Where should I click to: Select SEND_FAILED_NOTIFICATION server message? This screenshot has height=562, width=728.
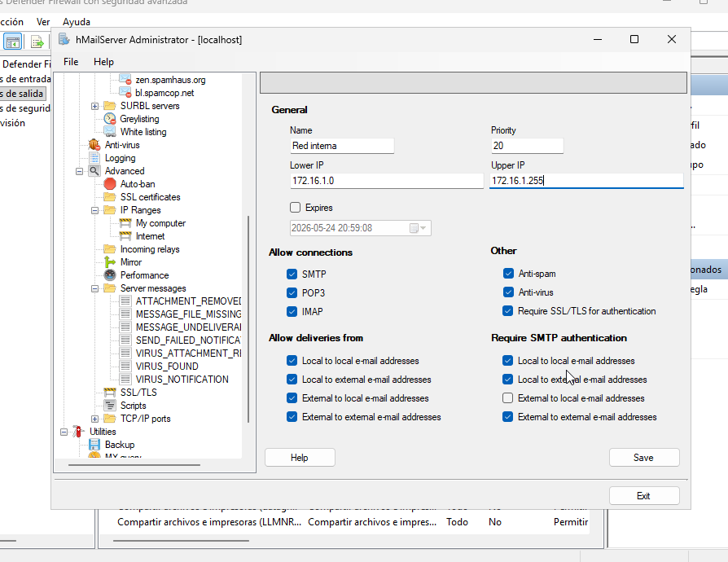pos(188,340)
